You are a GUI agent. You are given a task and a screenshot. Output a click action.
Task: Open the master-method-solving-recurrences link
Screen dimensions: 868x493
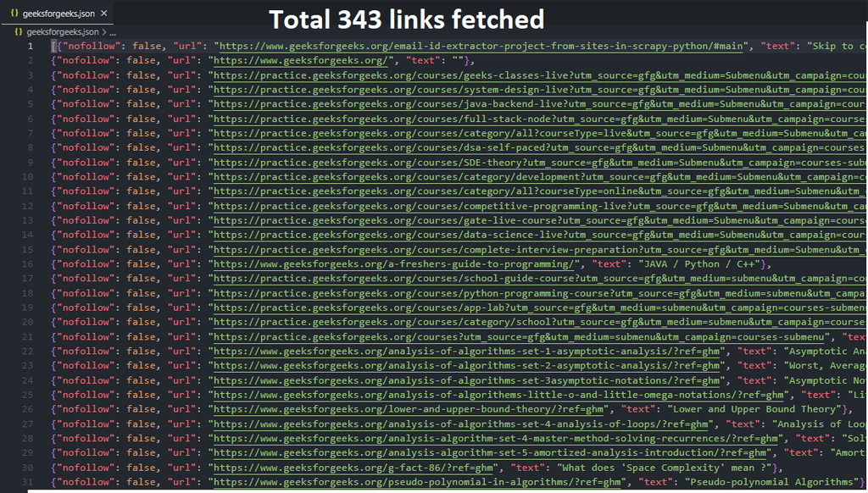click(x=496, y=438)
